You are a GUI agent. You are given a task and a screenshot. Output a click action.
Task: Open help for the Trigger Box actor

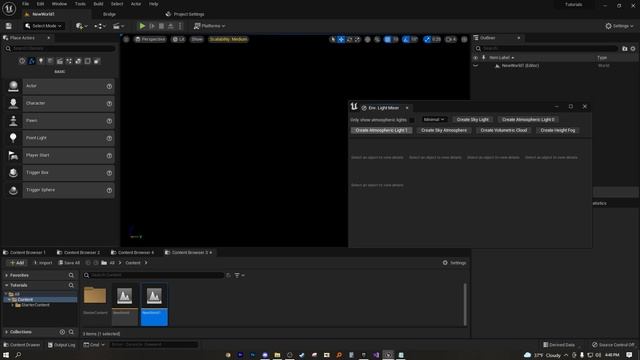109,173
